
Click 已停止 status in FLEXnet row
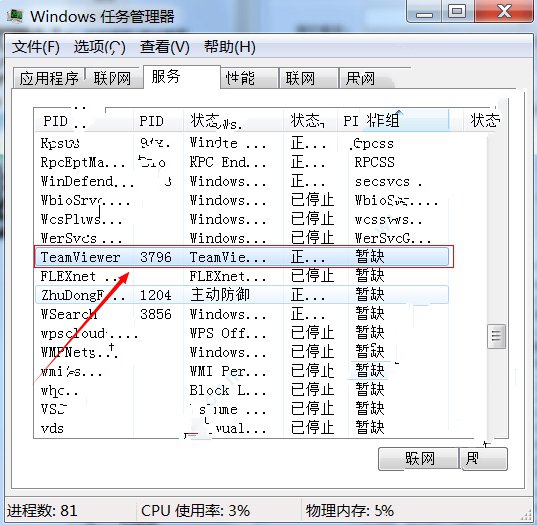click(312, 276)
